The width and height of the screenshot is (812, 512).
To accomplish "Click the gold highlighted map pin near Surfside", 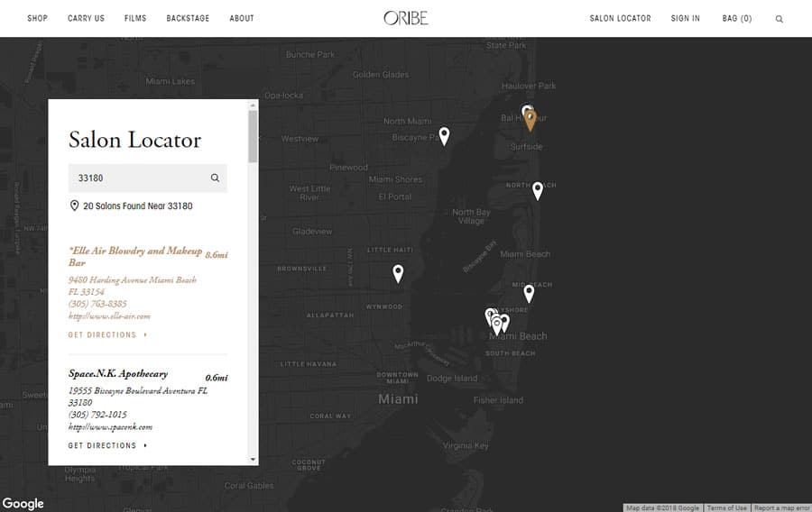I will [x=531, y=118].
